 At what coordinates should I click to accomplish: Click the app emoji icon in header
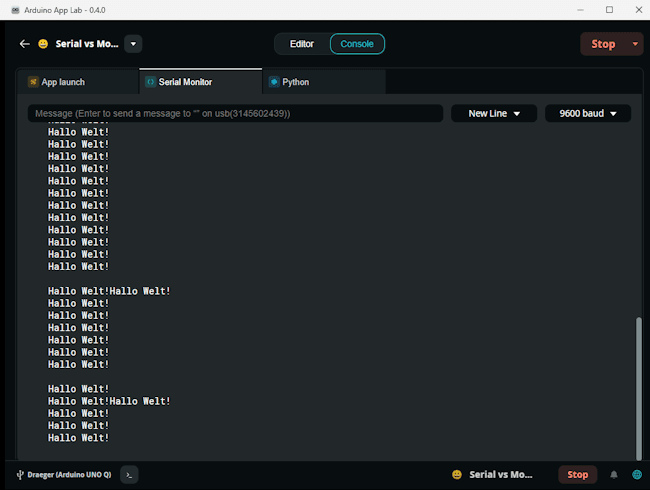tap(43, 44)
